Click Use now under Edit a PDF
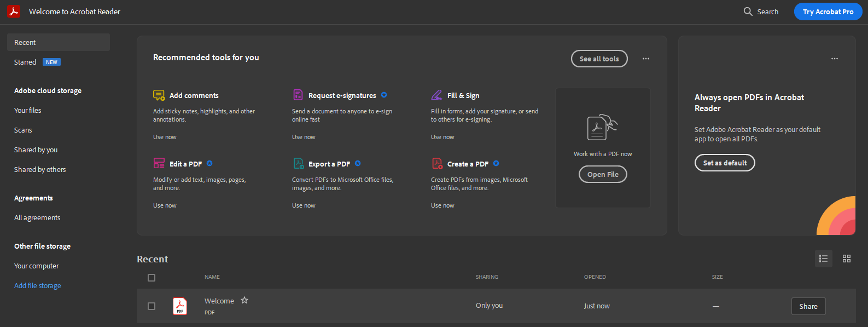Image resolution: width=868 pixels, height=327 pixels. [165, 205]
